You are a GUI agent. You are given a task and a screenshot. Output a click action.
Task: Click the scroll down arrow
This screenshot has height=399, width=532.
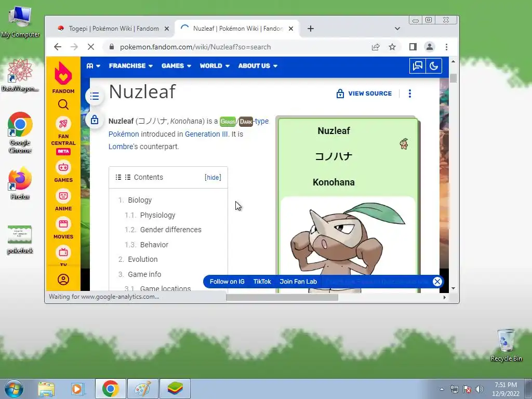point(453,288)
